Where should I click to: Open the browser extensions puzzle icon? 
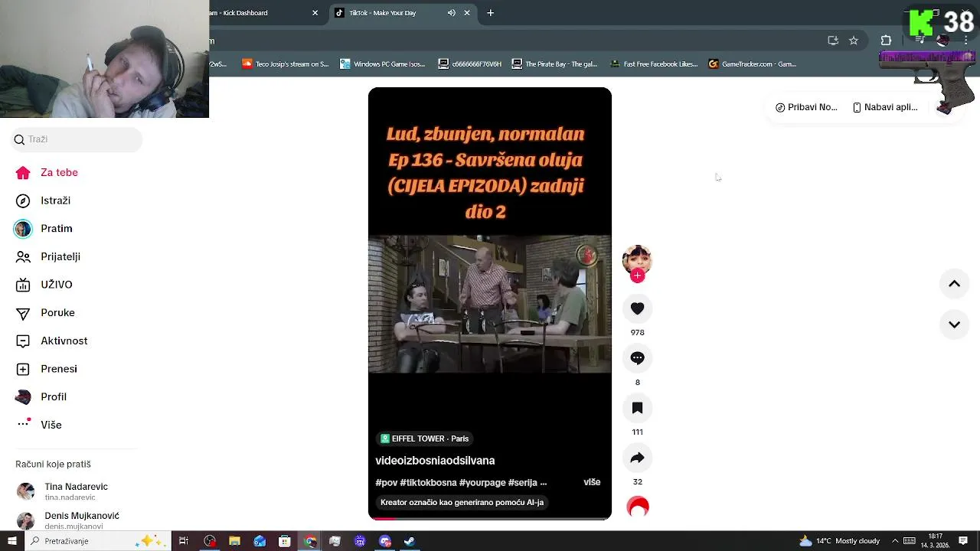click(886, 41)
